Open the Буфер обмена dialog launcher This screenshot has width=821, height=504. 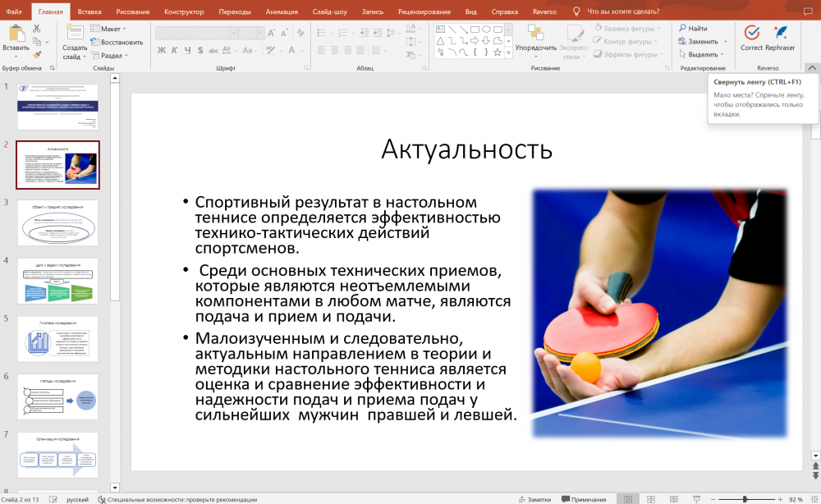pos(52,68)
